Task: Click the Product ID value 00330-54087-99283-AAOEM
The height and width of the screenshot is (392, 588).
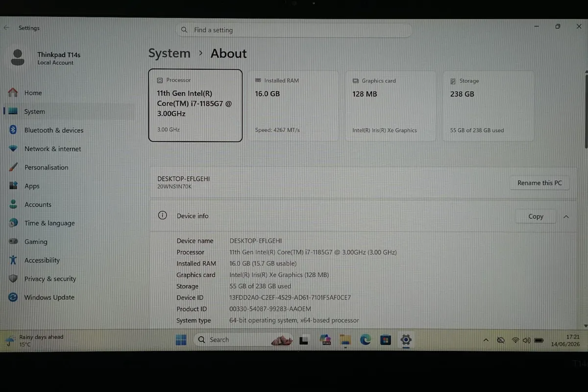Action: click(270, 309)
